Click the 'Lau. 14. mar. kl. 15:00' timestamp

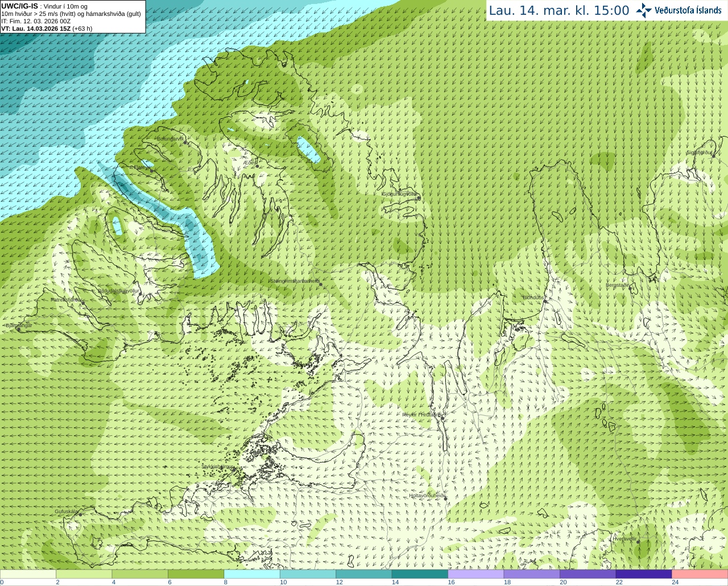point(559,10)
